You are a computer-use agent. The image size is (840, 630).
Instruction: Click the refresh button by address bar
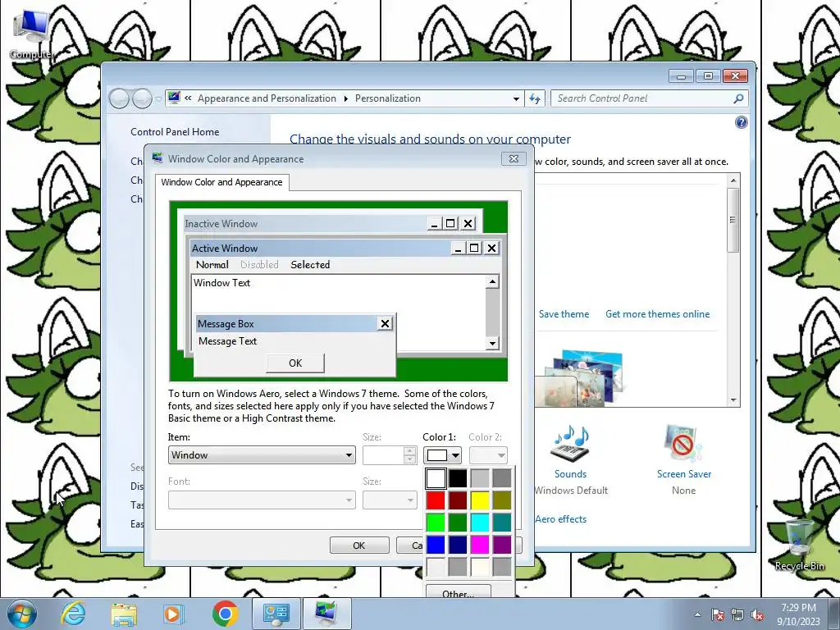[535, 98]
